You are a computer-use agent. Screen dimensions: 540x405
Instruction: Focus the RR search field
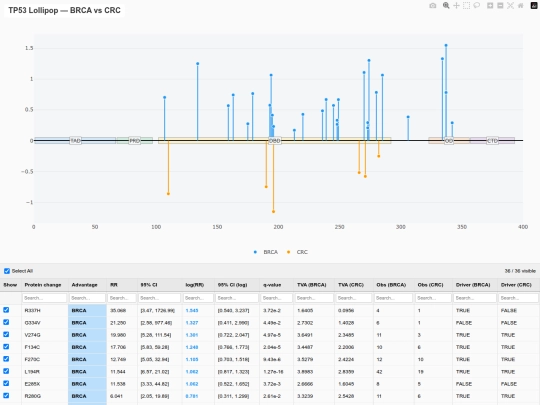coord(122,298)
